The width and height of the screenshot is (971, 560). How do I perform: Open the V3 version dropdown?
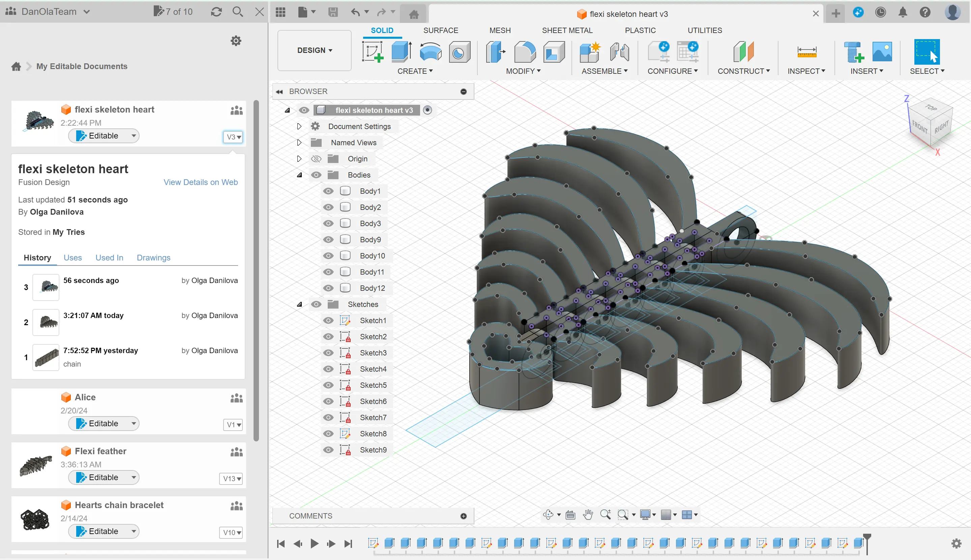pyautogui.click(x=233, y=137)
